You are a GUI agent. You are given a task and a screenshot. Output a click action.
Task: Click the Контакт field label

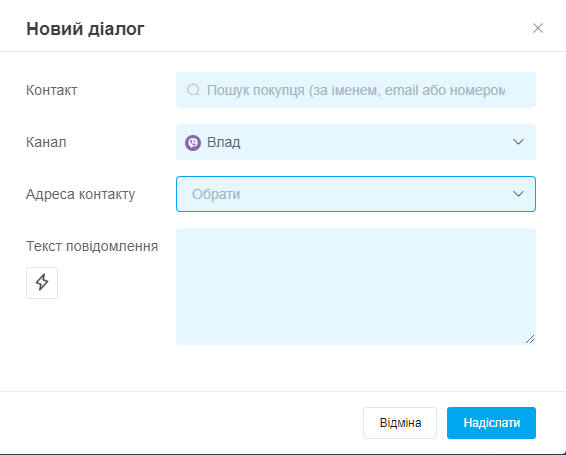pos(52,90)
